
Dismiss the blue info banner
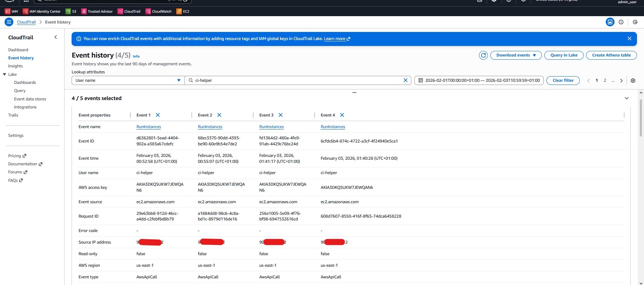point(629,39)
